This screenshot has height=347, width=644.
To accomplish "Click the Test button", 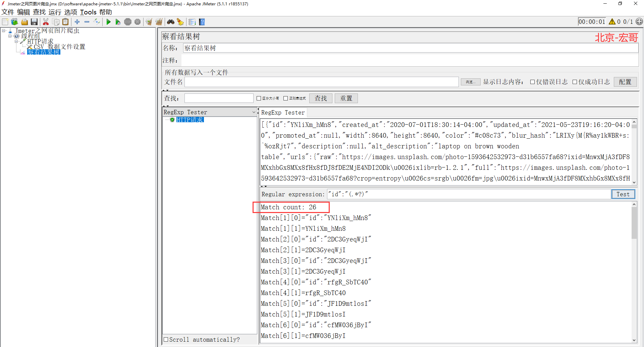I will tap(623, 194).
